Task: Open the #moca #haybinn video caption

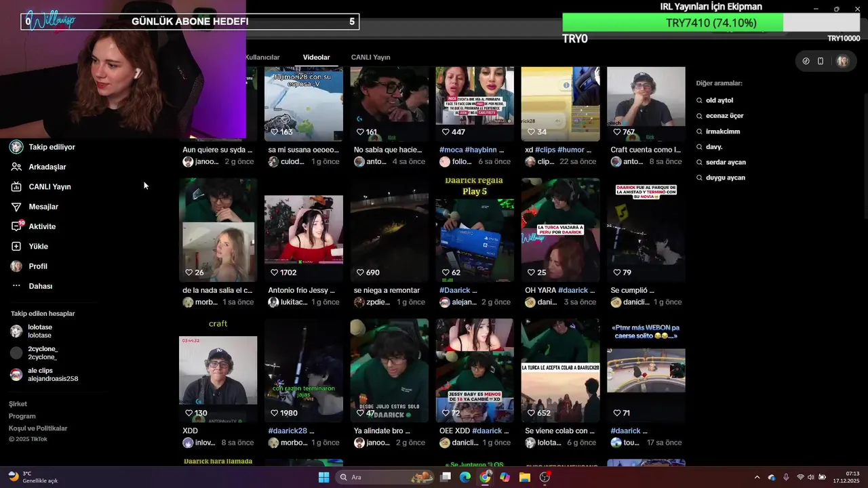Action: 472,150
